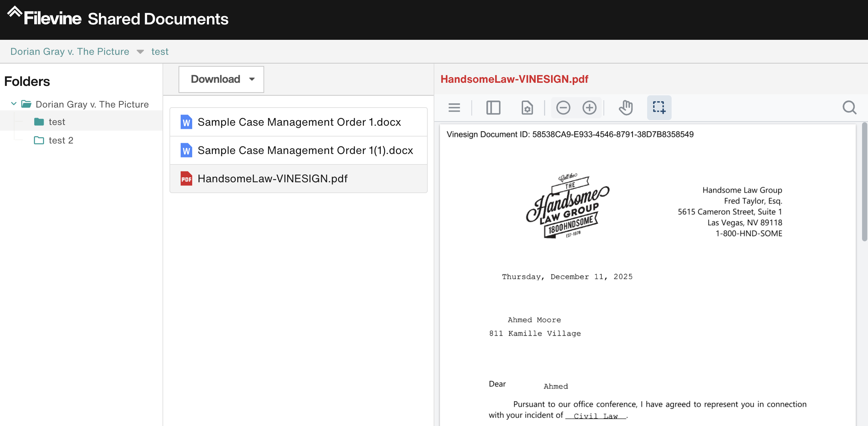Select the pan hand tool

tap(625, 108)
